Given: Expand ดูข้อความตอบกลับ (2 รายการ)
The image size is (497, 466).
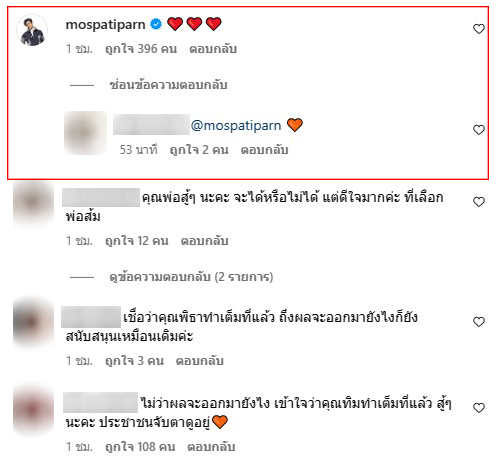Looking at the screenshot, I should click(191, 277).
